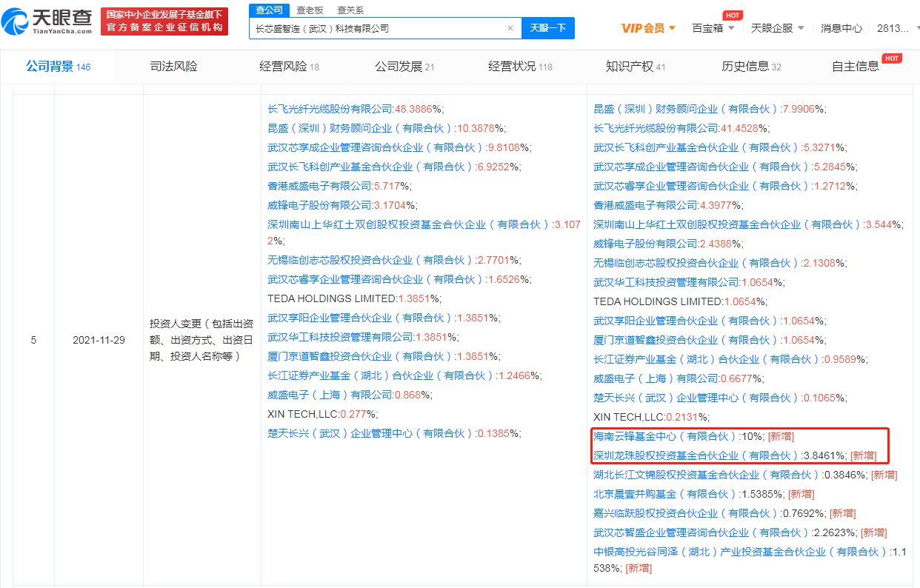Open 北京晨壹并购基金（有限合伙） link
This screenshot has width=920, height=588.
pos(665,494)
